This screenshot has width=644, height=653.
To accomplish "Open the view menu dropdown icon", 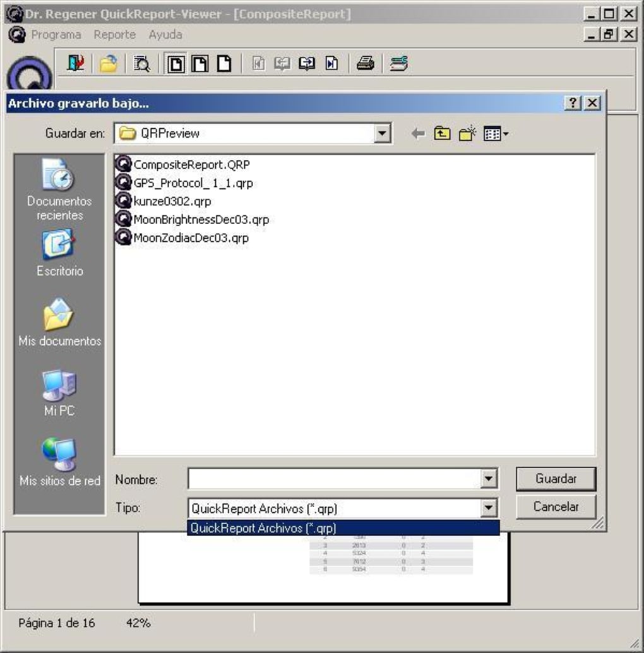I will (496, 134).
